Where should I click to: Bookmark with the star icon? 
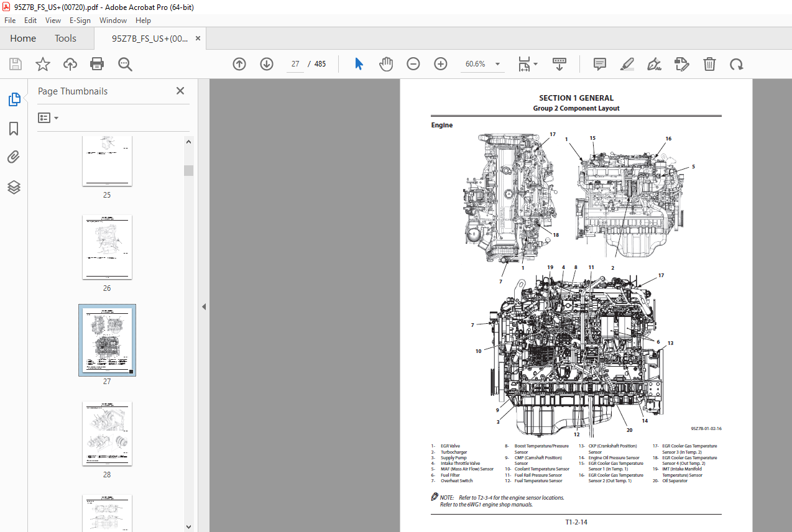pyautogui.click(x=42, y=64)
